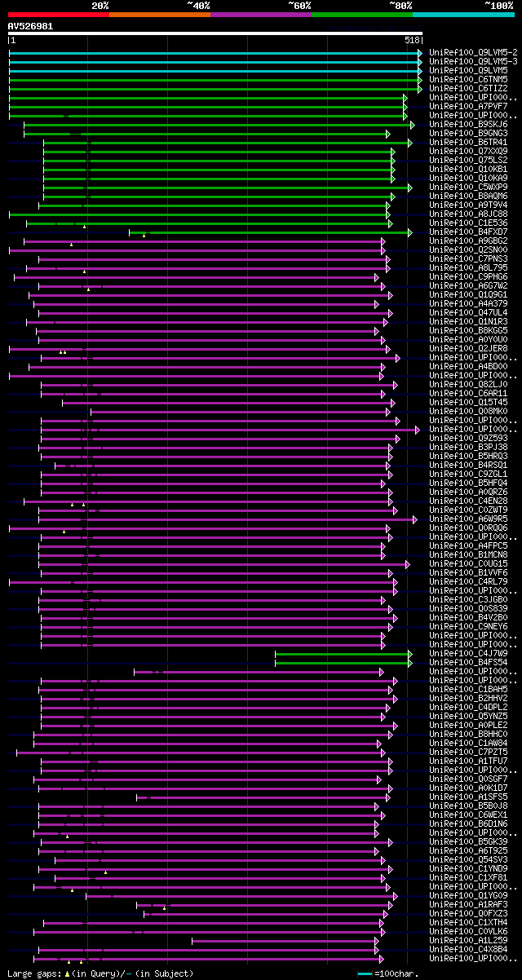Click the hit label UniRef100_C4X8B4
The width and height of the screenshot is (522, 980).
pyautogui.click(x=469, y=949)
